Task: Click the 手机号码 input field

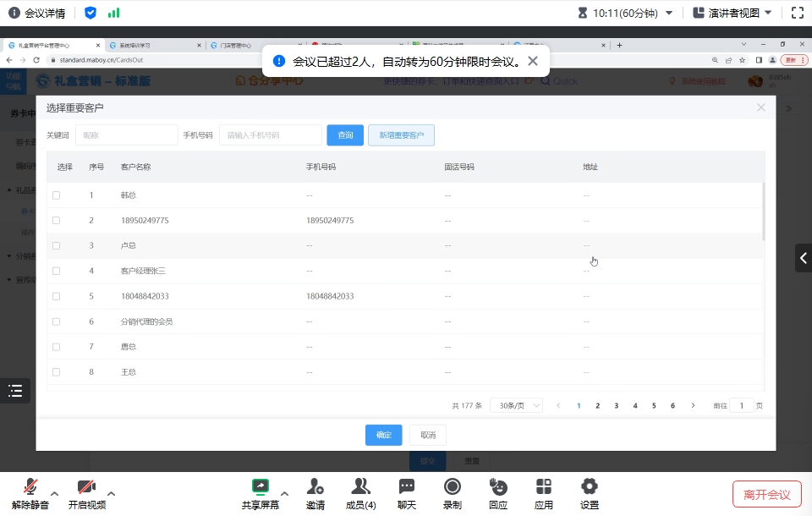Action: point(270,135)
